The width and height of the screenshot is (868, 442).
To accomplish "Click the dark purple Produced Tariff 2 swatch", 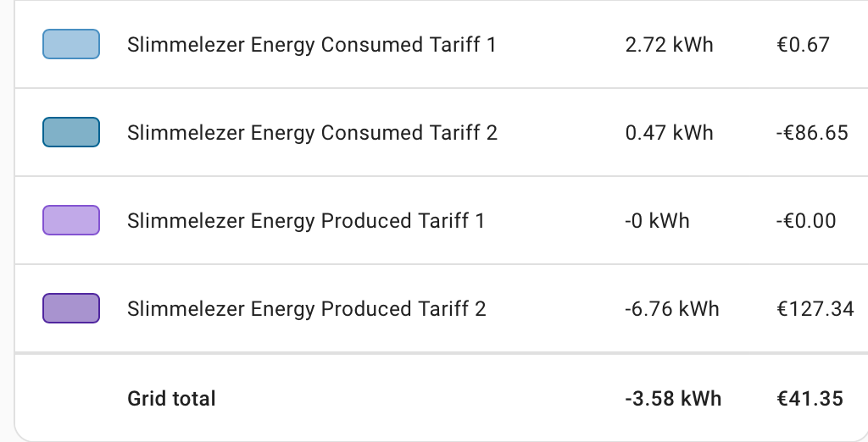I will click(71, 308).
